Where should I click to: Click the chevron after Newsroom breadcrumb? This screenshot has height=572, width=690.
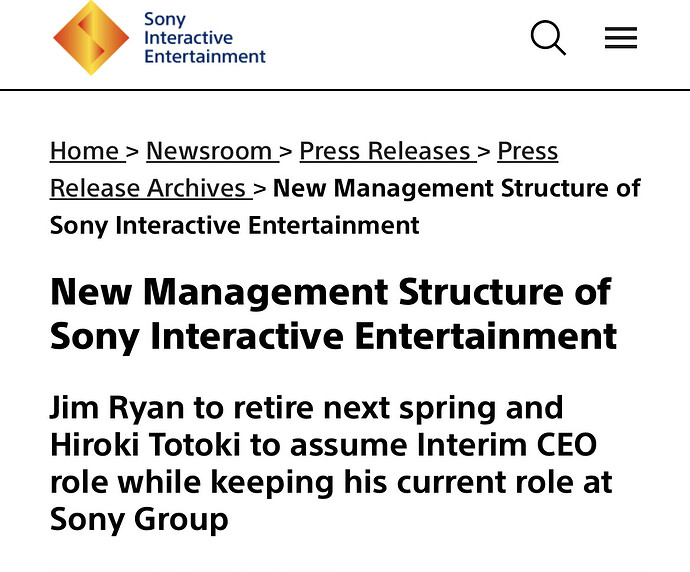point(286,152)
